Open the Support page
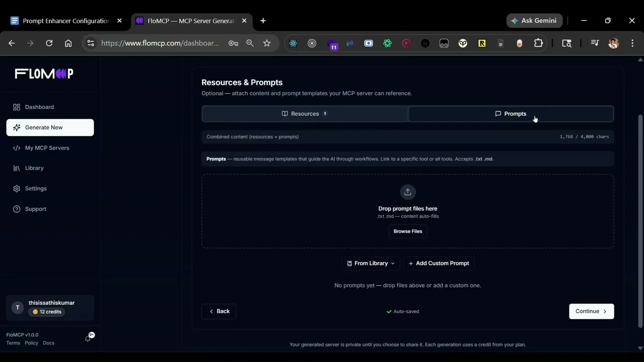The image size is (644, 362). (x=50, y=209)
